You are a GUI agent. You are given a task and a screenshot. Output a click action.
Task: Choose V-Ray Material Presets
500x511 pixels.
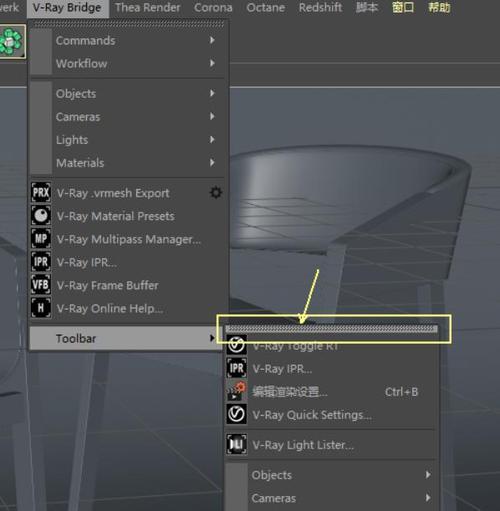point(127,216)
